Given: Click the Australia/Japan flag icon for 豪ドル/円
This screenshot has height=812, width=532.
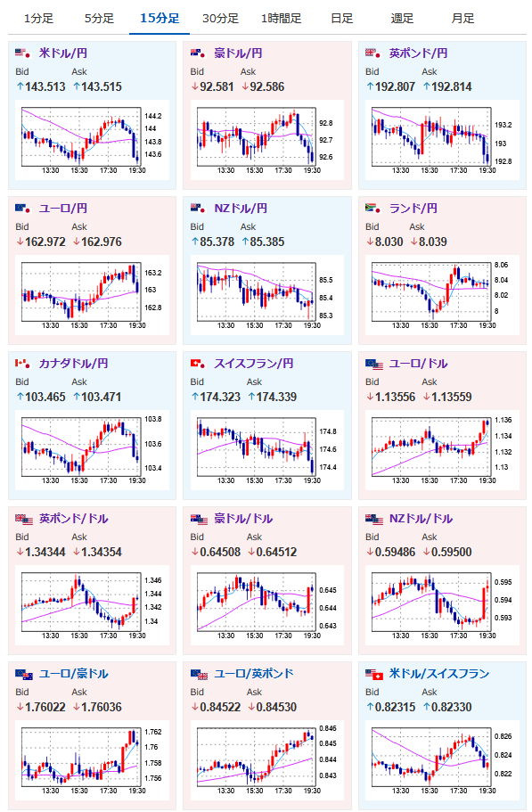Looking at the screenshot, I should (199, 53).
